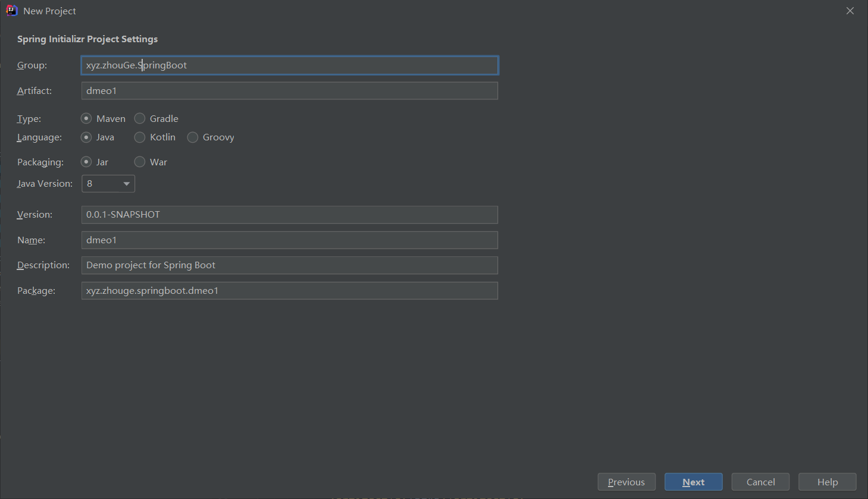Focus the Package input field
868x499 pixels.
click(x=290, y=290)
